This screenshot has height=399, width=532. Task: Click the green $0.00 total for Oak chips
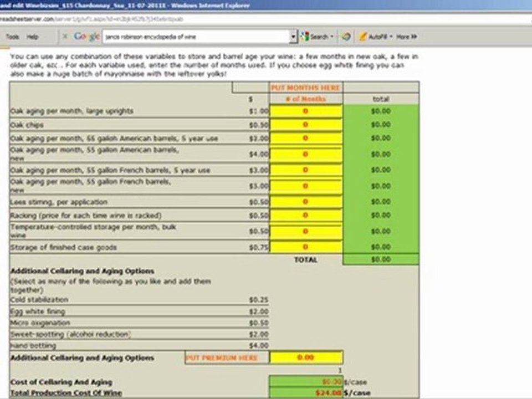point(381,125)
